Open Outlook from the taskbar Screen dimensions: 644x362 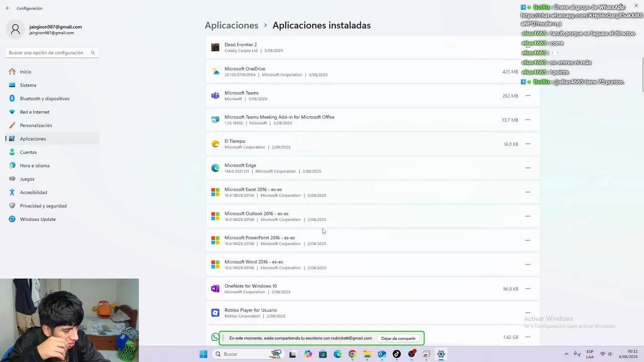pos(382,354)
